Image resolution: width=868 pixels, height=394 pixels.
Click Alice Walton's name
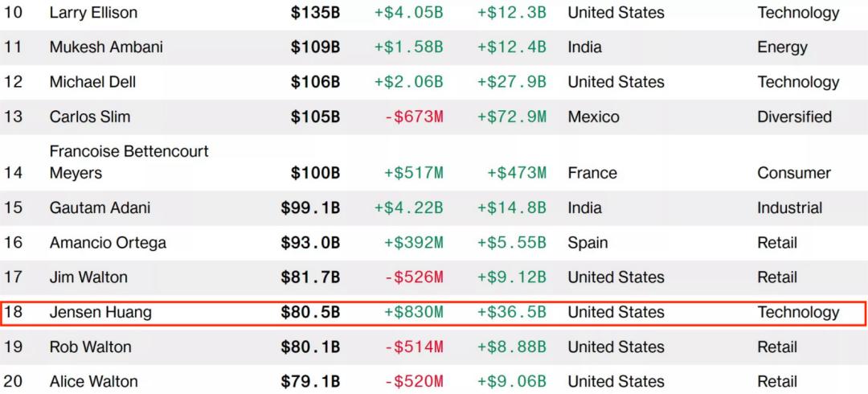tap(93, 382)
